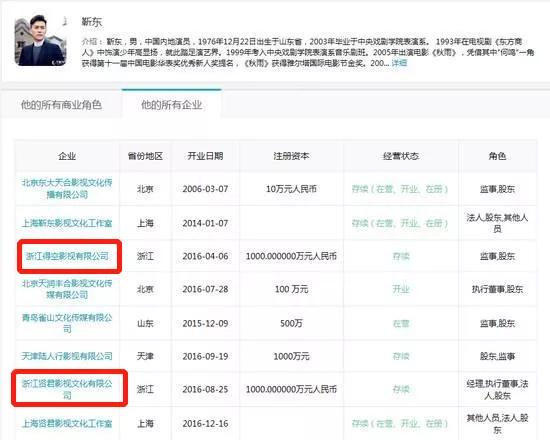This screenshot has height=440, width=550.
Task: Click the 开业 status cell
Action: (x=401, y=289)
